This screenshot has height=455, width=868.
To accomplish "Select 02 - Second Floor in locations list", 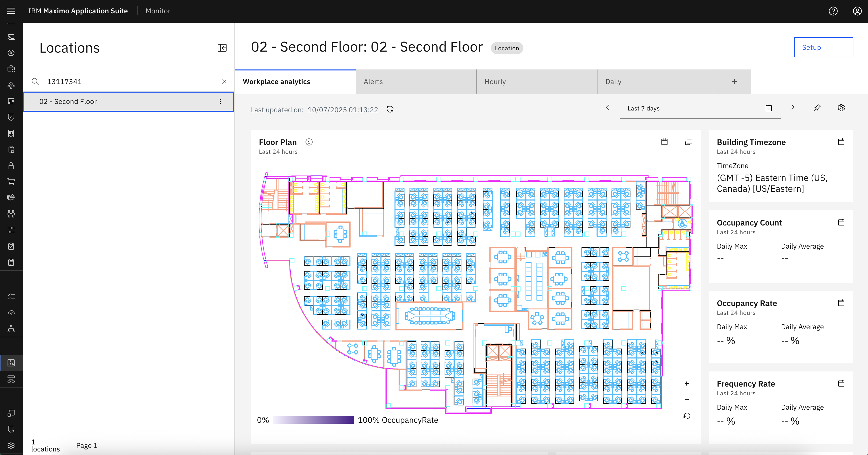I will 129,102.
